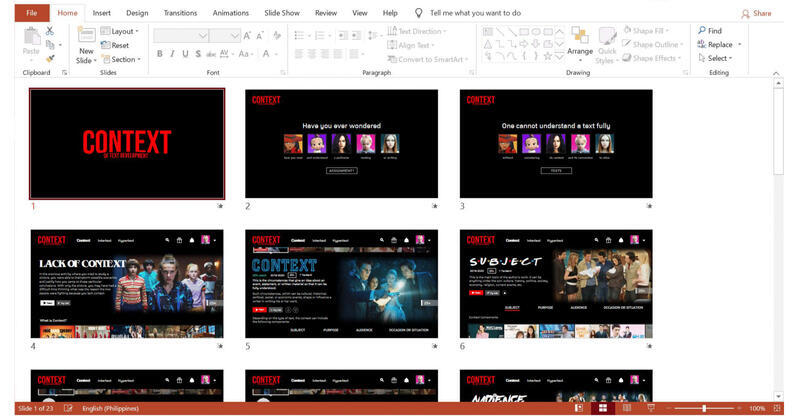Switch to Reading View icon
The image size is (798, 420).
click(x=627, y=408)
